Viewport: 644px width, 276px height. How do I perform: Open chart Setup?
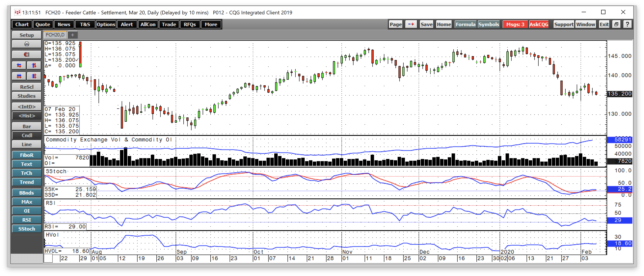pos(27,35)
